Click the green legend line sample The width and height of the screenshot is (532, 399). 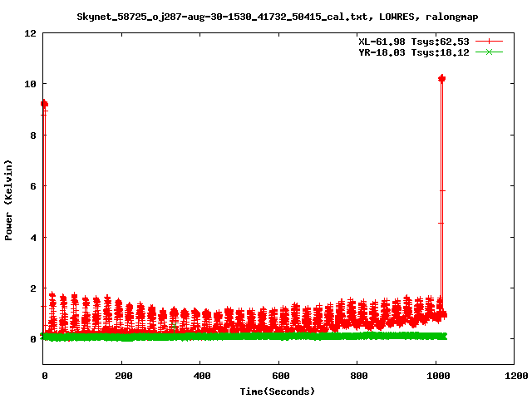click(x=489, y=52)
